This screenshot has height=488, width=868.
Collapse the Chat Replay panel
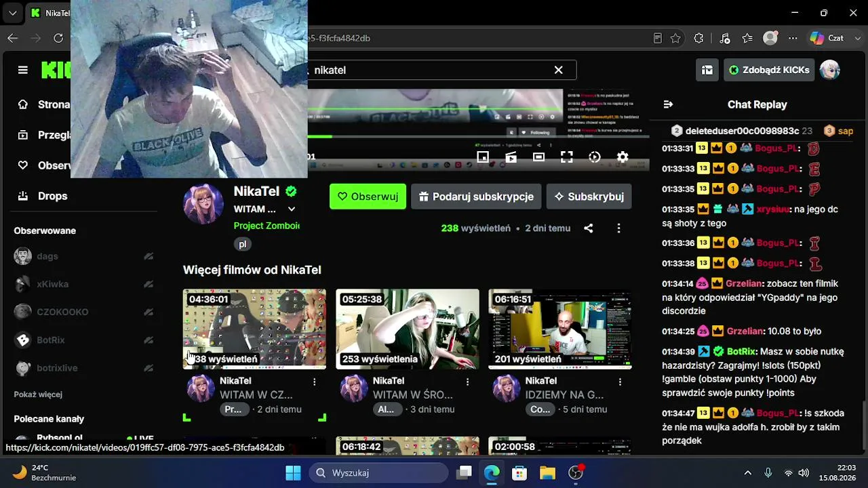tap(668, 104)
